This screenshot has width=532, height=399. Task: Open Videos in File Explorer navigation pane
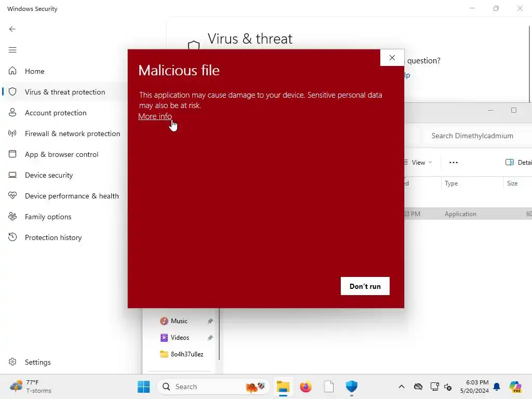click(x=180, y=338)
